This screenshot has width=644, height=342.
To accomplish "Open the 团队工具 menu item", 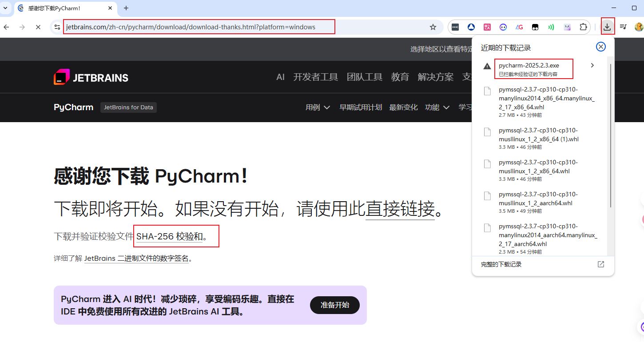I will pyautogui.click(x=364, y=77).
